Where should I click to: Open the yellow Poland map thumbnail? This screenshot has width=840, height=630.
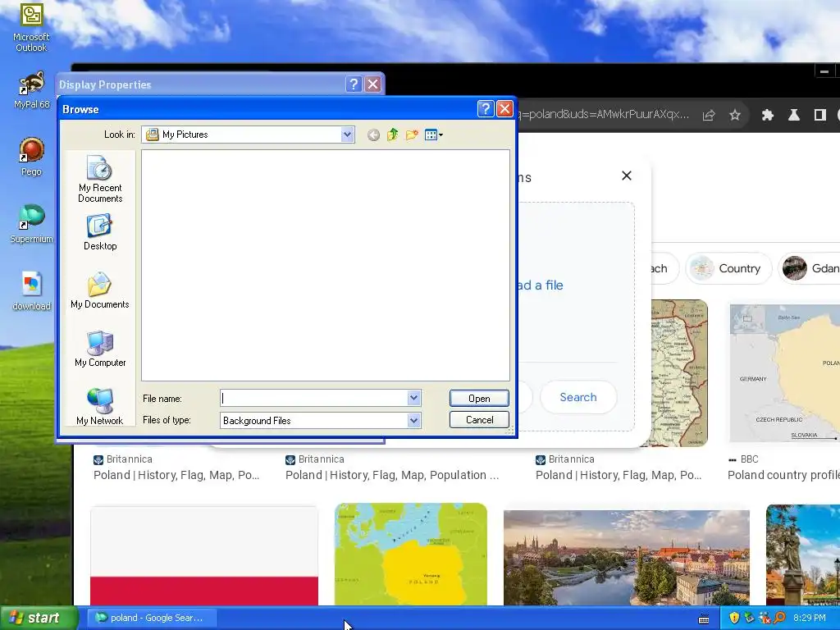pos(411,555)
